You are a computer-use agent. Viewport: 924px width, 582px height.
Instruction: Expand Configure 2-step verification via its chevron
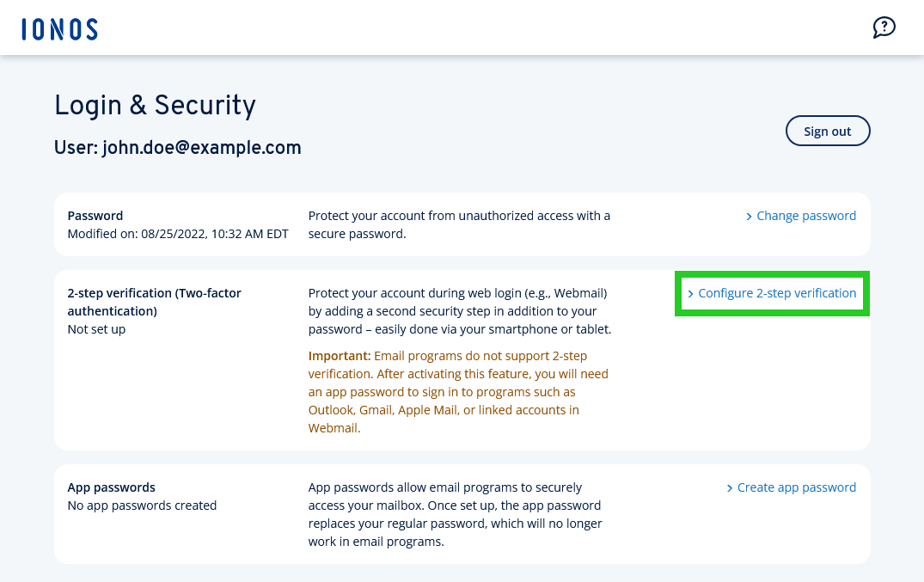pyautogui.click(x=690, y=293)
